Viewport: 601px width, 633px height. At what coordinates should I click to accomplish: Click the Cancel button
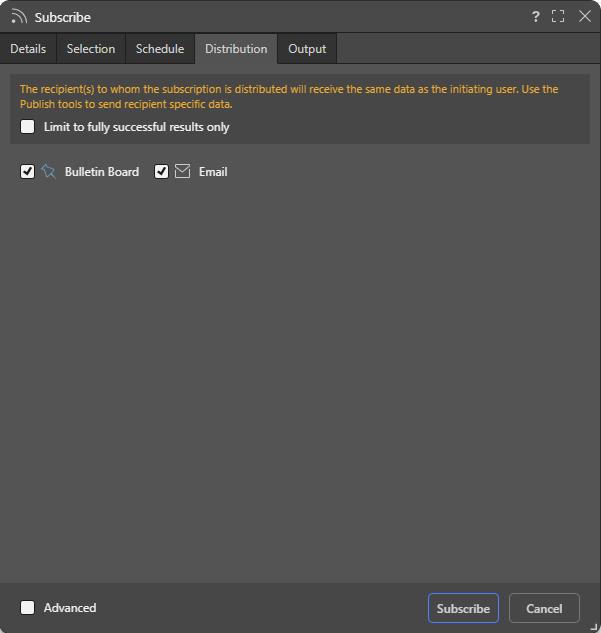click(544, 608)
